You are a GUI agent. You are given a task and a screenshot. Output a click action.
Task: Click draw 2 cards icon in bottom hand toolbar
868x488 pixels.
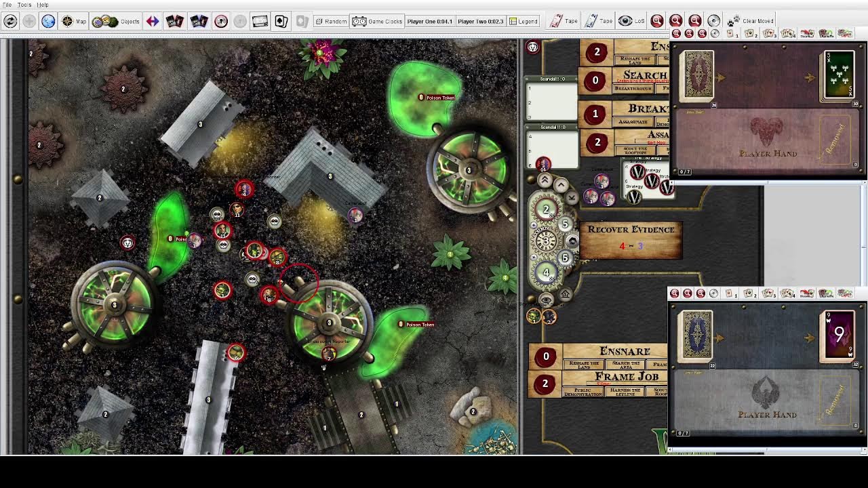point(749,293)
